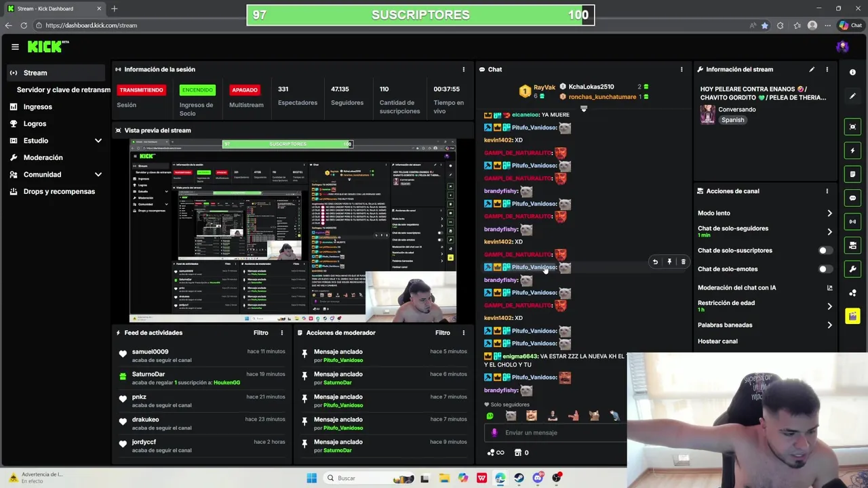
Task: Click the profile avatar at top right
Action: coord(842,47)
